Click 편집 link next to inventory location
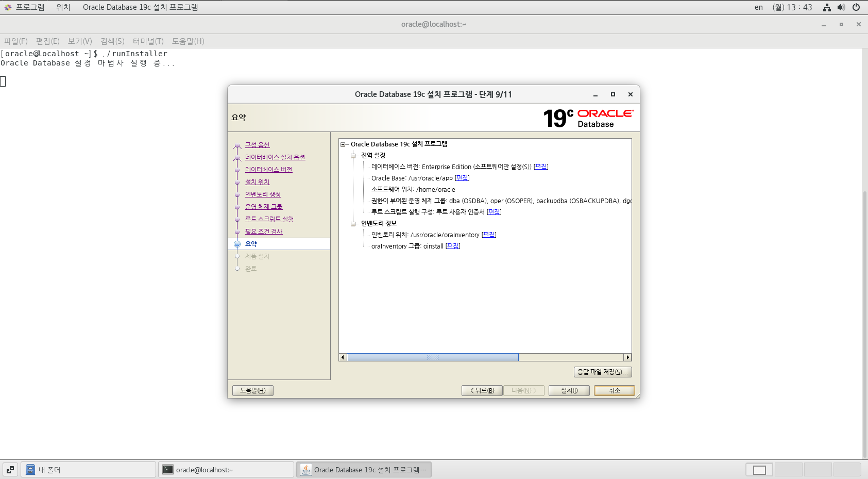868x479 pixels. coord(489,235)
